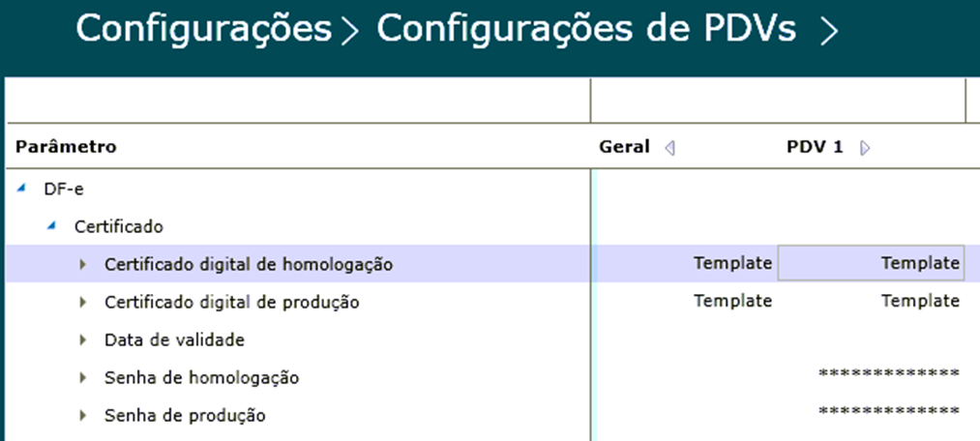This screenshot has width=980, height=441.
Task: Click arrow after Configurações de PDVs
Action: pyautogui.click(x=828, y=32)
